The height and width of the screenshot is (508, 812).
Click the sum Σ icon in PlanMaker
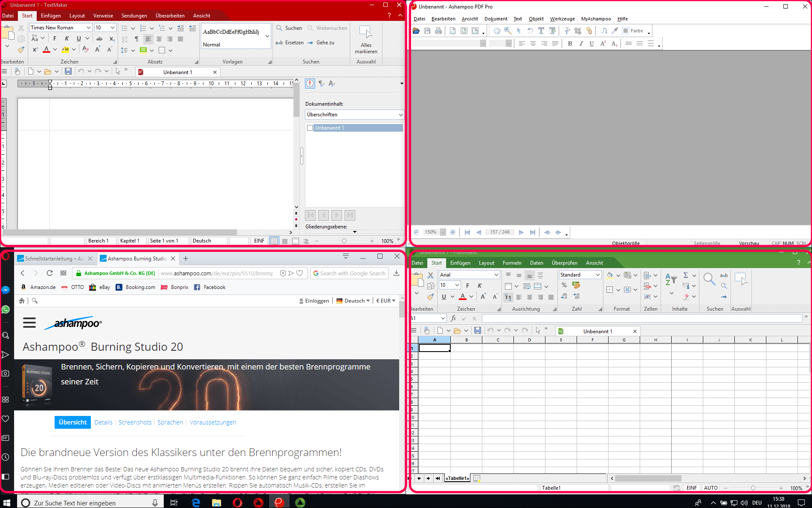click(x=685, y=275)
